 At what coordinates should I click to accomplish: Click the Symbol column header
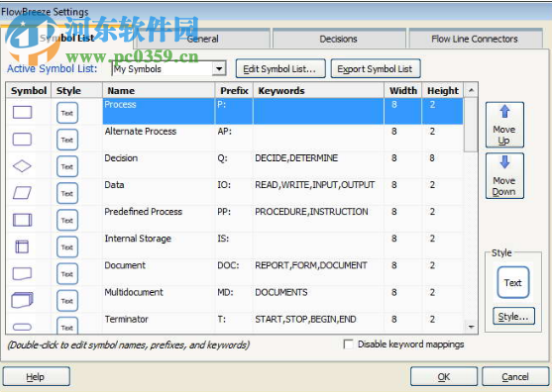click(x=29, y=91)
